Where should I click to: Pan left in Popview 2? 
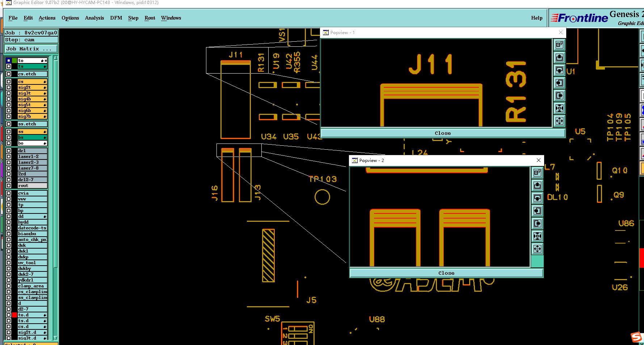(537, 211)
